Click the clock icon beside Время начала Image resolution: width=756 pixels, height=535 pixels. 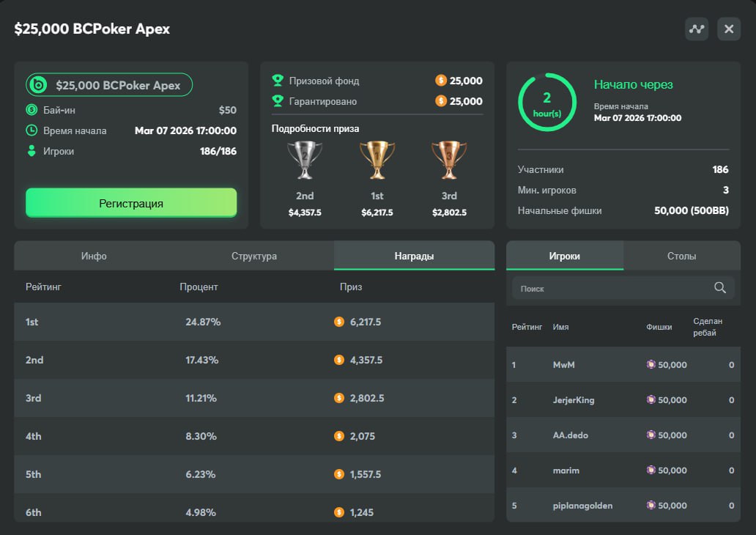[x=31, y=130]
